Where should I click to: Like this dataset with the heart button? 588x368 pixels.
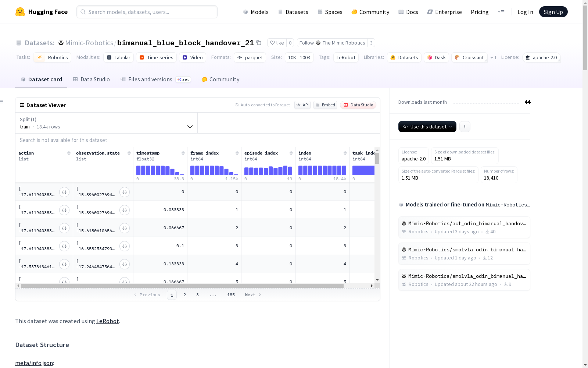point(277,43)
